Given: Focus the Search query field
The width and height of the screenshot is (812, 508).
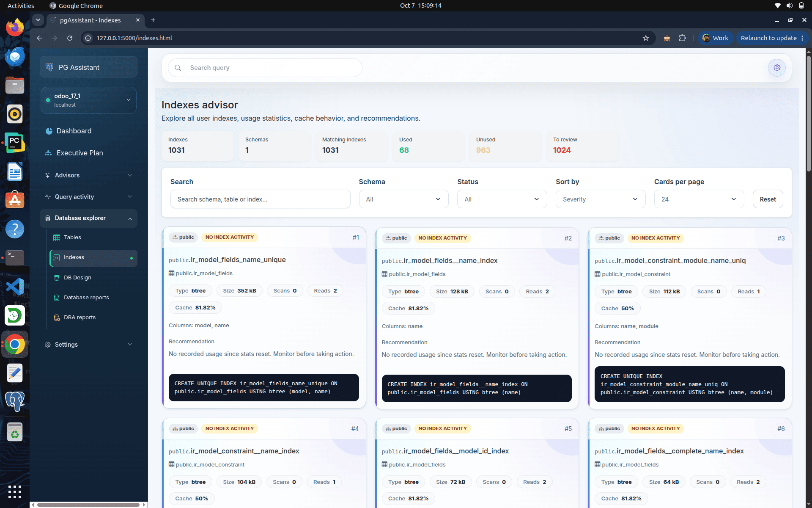Looking at the screenshot, I should 265,68.
